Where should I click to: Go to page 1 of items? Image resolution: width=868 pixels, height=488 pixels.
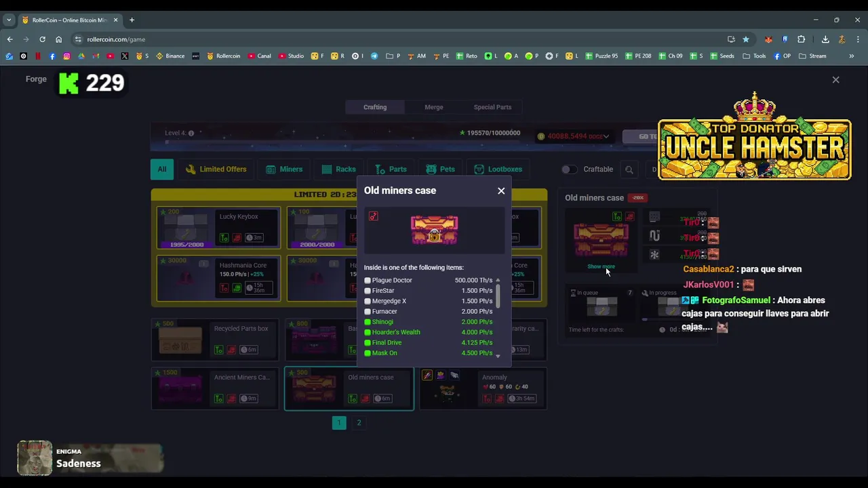point(339,423)
